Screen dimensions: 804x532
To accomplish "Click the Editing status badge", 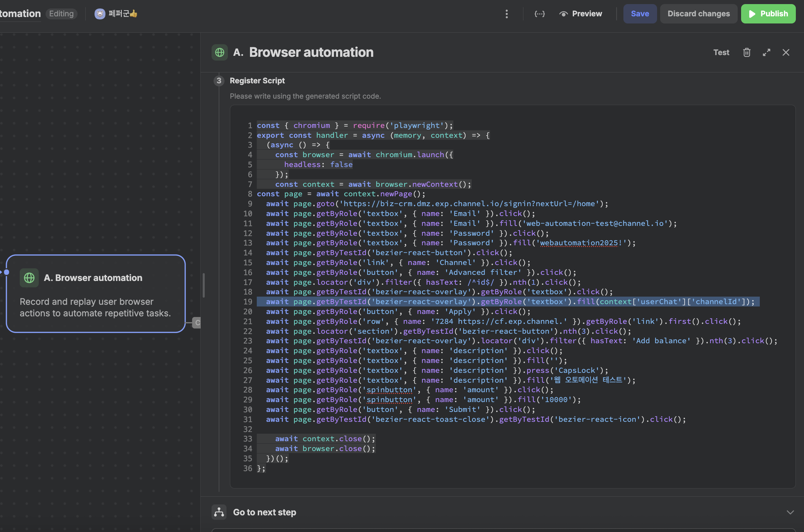I will coord(61,14).
